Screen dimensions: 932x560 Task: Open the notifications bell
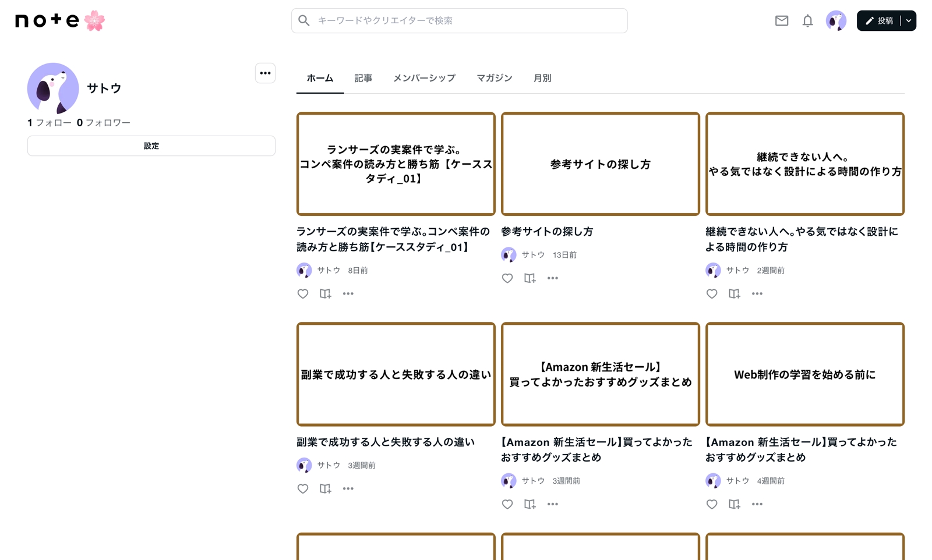(x=807, y=21)
